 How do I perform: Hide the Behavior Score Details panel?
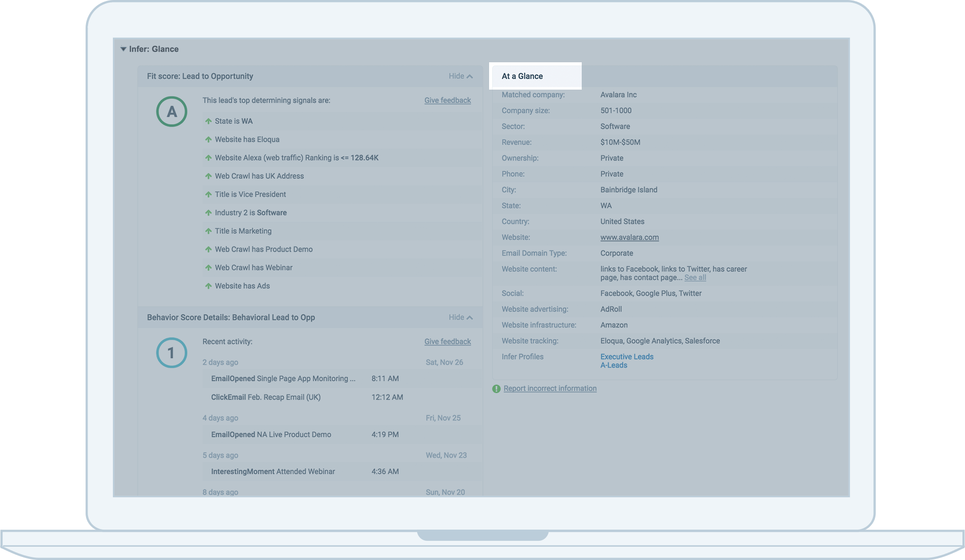(460, 317)
